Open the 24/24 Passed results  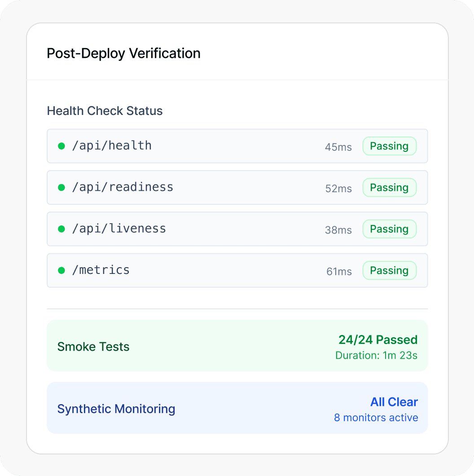tap(377, 340)
